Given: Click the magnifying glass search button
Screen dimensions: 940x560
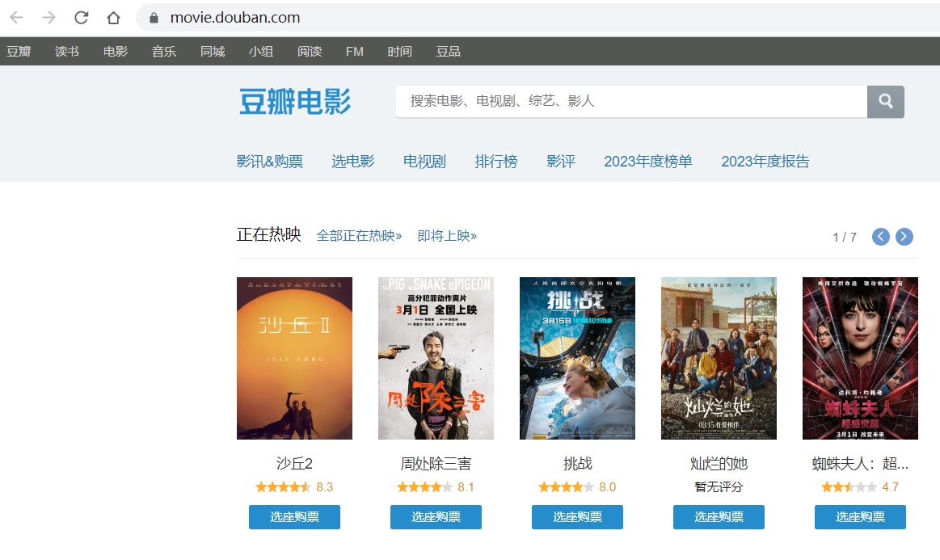Looking at the screenshot, I should [x=886, y=101].
